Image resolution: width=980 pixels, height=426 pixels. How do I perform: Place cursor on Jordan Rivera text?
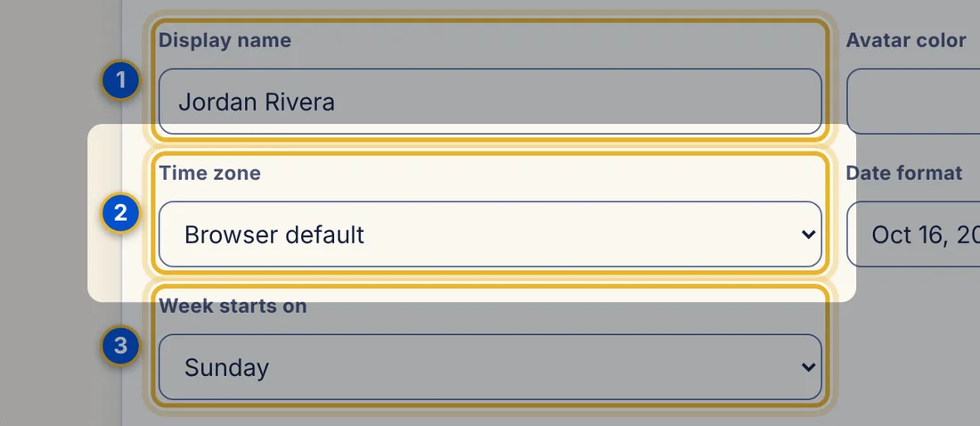point(257,102)
